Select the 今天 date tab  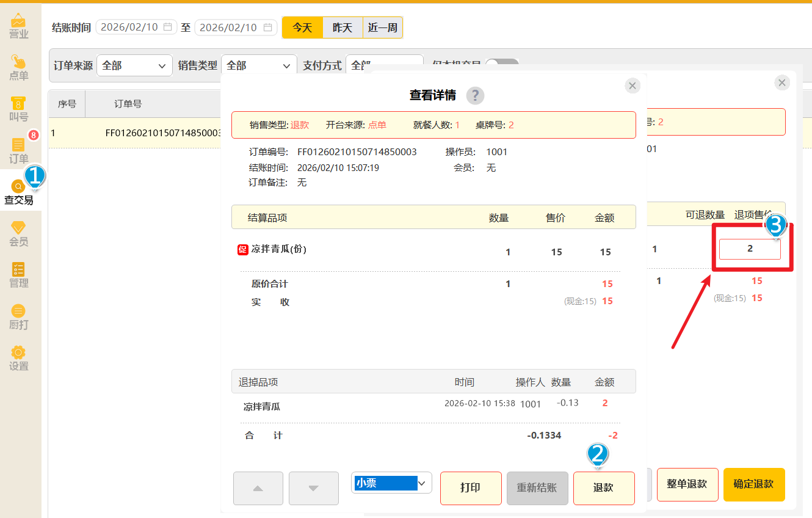302,27
